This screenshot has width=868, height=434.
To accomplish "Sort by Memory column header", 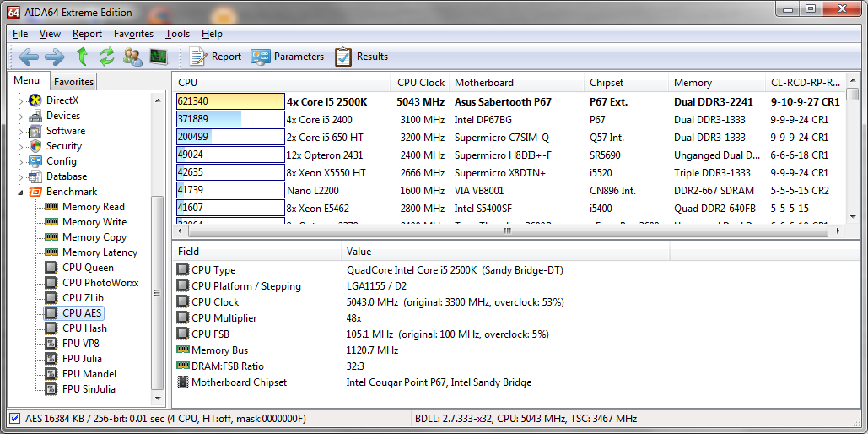I will coord(717,83).
